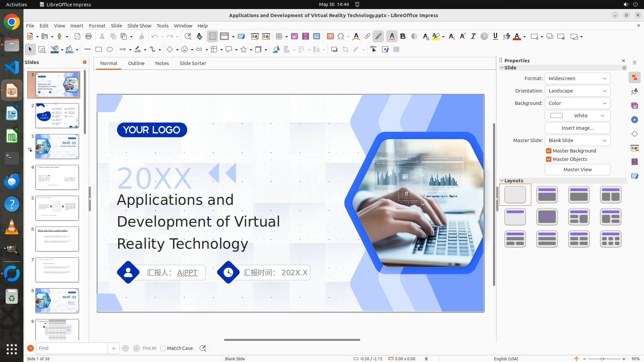Collapse the Layouts section expander
Viewport: 644px width, 362px height.
(502, 181)
